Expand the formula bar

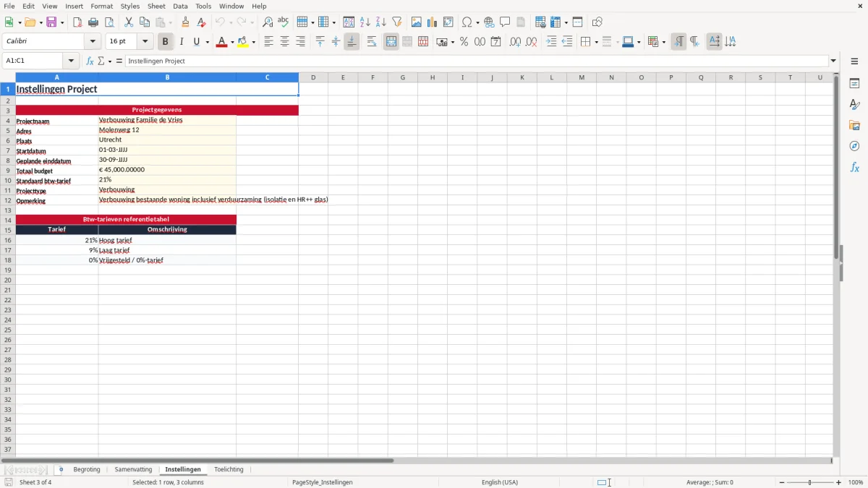[833, 61]
